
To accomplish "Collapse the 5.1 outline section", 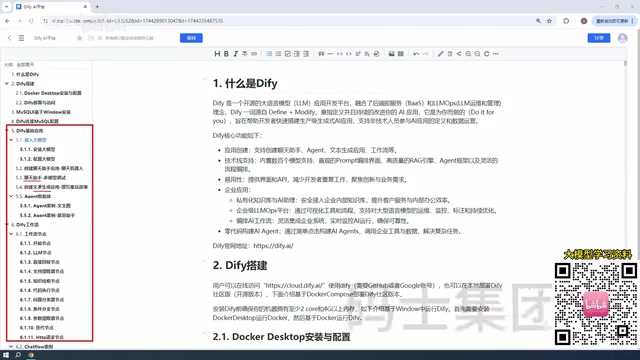I will tap(11, 140).
